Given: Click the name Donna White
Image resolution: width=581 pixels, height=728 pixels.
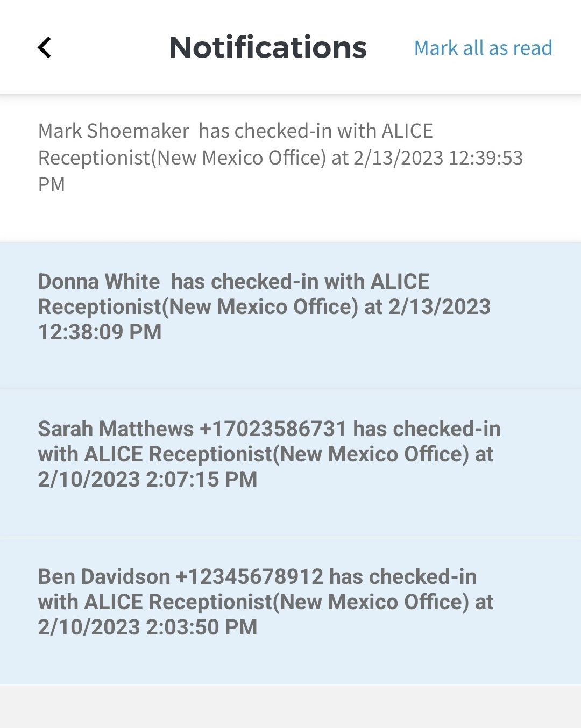Looking at the screenshot, I should 99,282.
